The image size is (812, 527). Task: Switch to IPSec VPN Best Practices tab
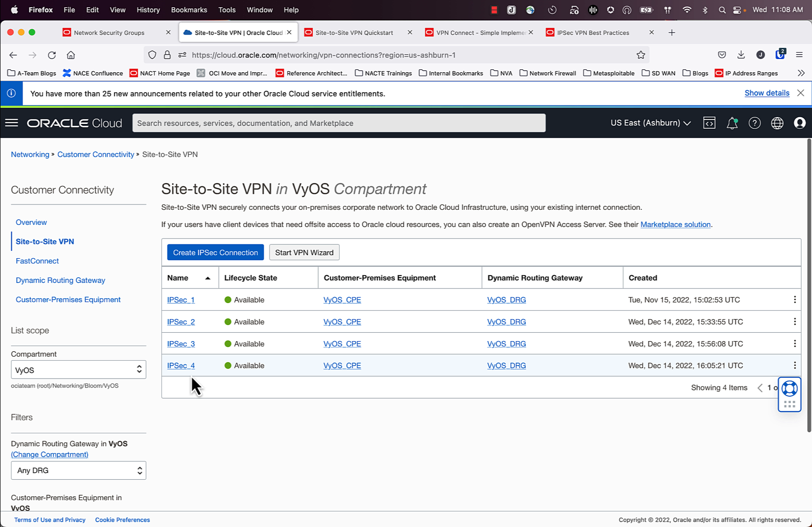pos(593,33)
